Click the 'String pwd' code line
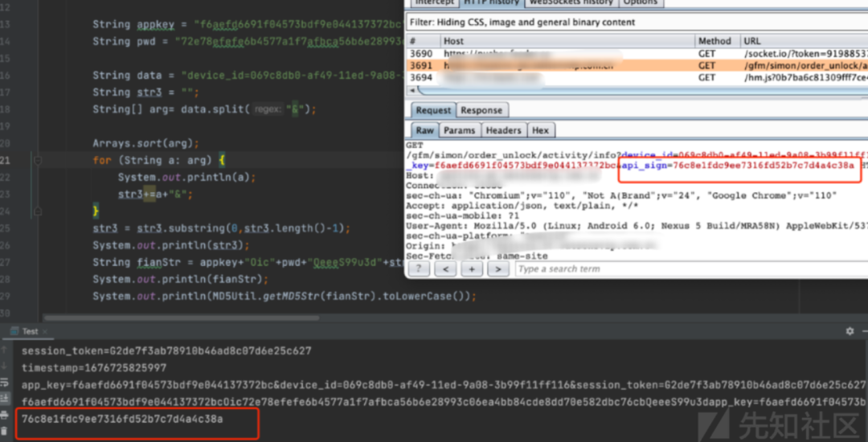The height and width of the screenshot is (442, 868). [248, 41]
